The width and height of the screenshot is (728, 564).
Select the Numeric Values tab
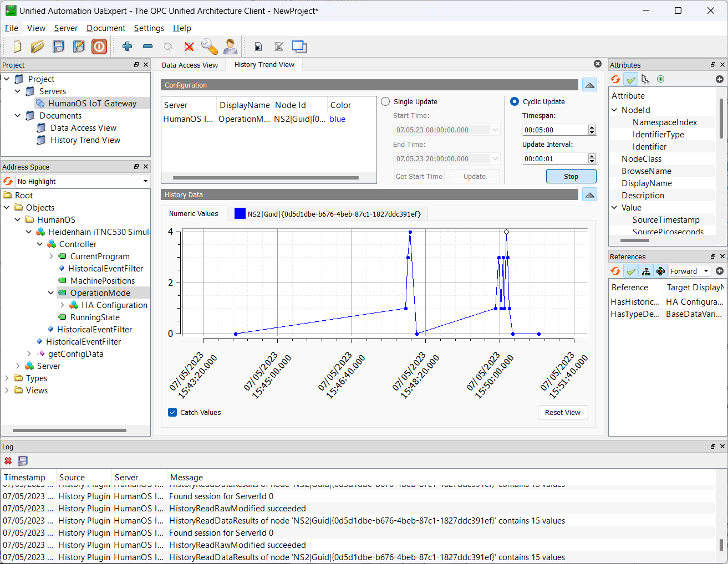coord(194,213)
